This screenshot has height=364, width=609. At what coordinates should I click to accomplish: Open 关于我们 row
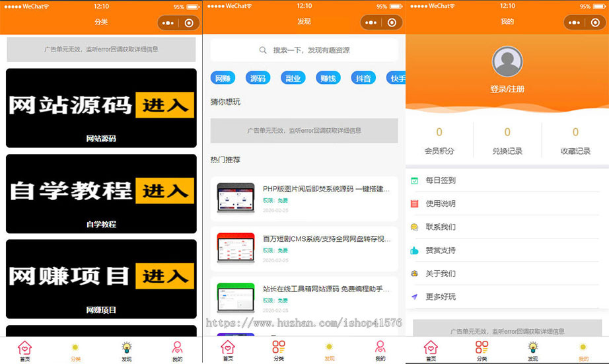coord(507,273)
